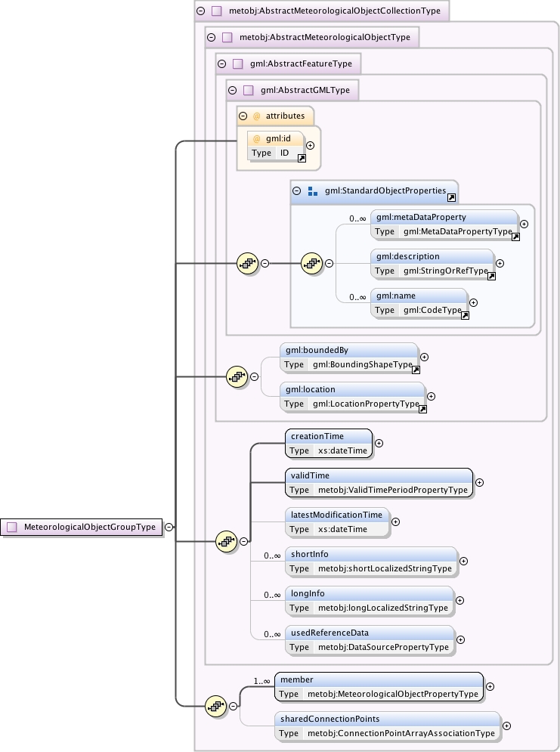Click complex type icon of gml:AbstractFeatureType
The height and width of the screenshot is (752, 560).
pyautogui.click(x=238, y=63)
